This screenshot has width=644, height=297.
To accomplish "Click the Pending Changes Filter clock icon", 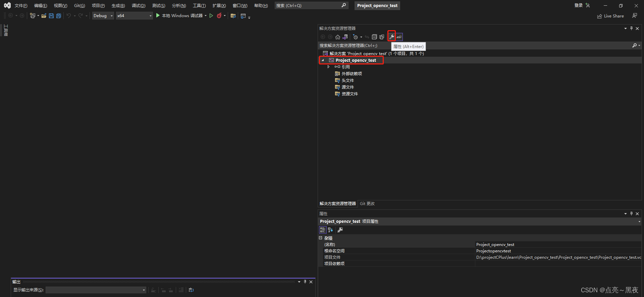I will [x=356, y=37].
